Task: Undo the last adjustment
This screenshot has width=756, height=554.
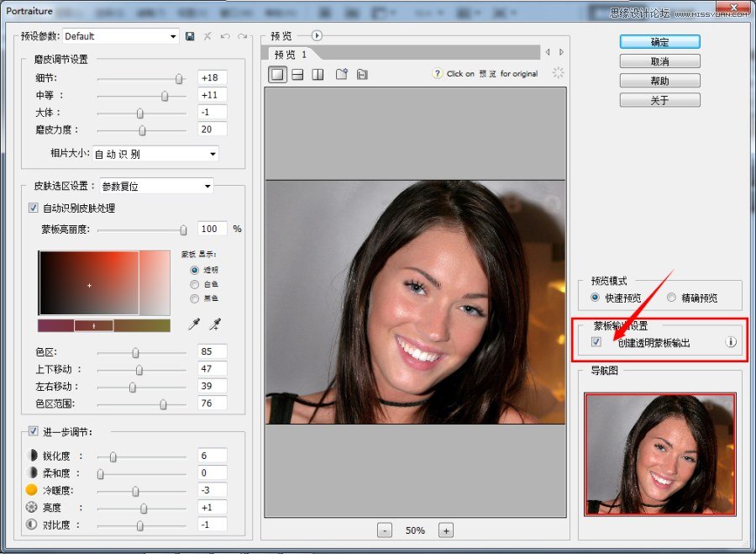Action: [225, 37]
